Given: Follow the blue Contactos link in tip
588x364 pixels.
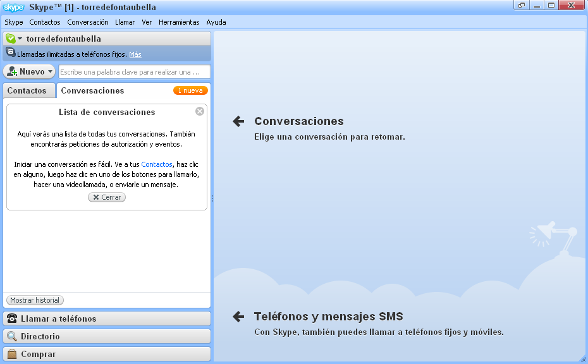Looking at the screenshot, I should click(x=156, y=164).
